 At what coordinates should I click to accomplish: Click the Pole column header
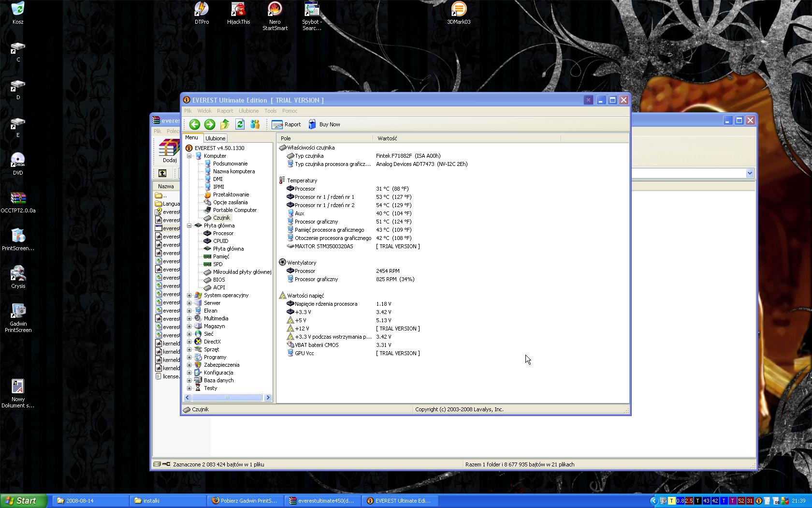pos(325,138)
